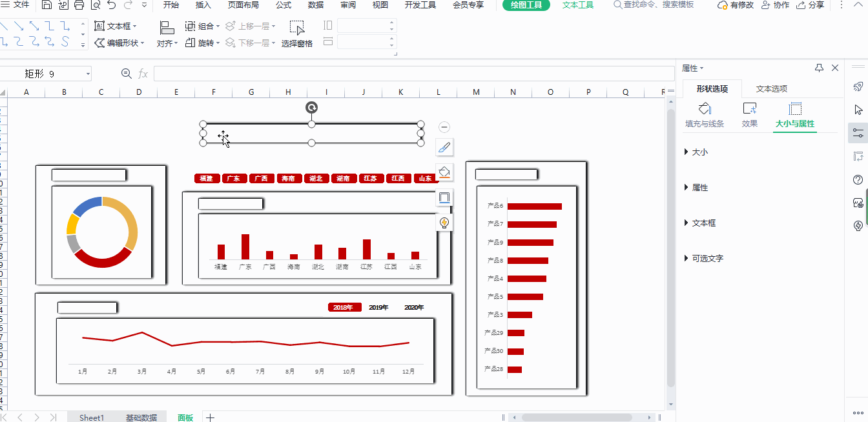Open the 页面布局 (Page Layout) ribbon tab

click(x=243, y=5)
